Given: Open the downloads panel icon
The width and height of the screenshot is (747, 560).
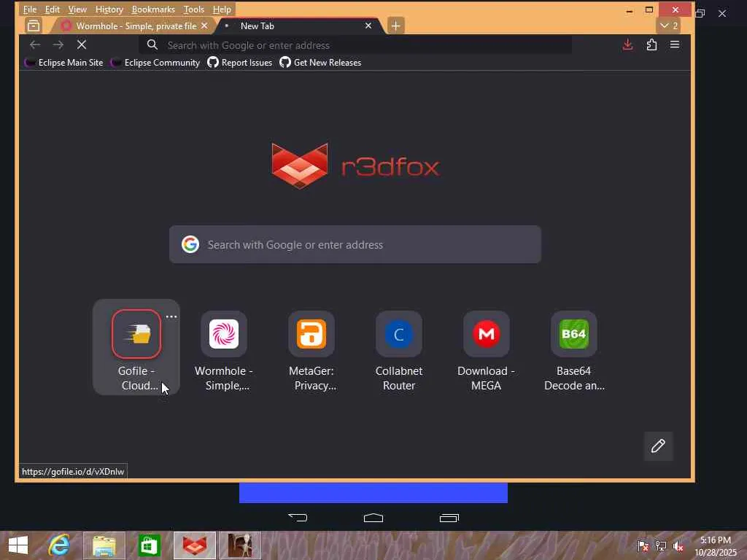Looking at the screenshot, I should [628, 44].
